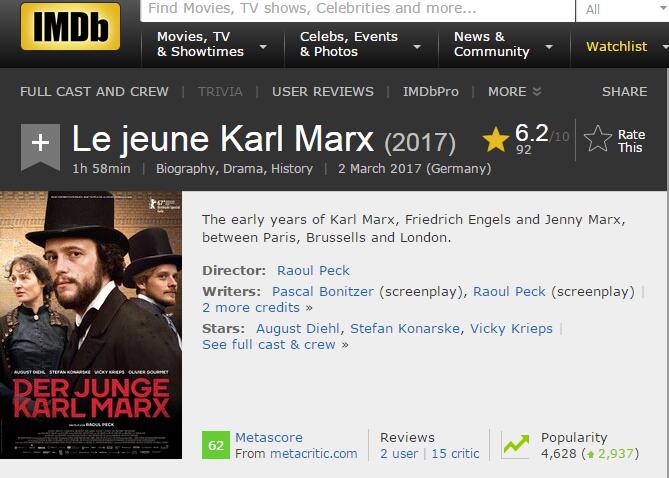Viewport: 669px width, 478px height.
Task: Open the News & Community dropdown
Action: 503,44
